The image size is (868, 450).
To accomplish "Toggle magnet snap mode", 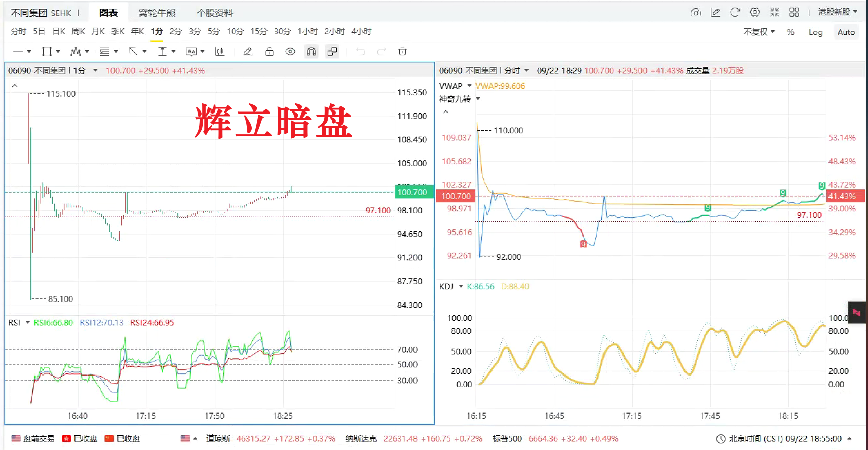I will coord(311,52).
